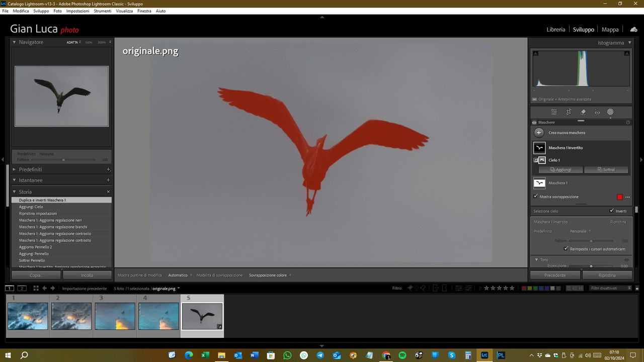Open Impostazioni menu
This screenshot has height=362, width=644.
click(77, 11)
